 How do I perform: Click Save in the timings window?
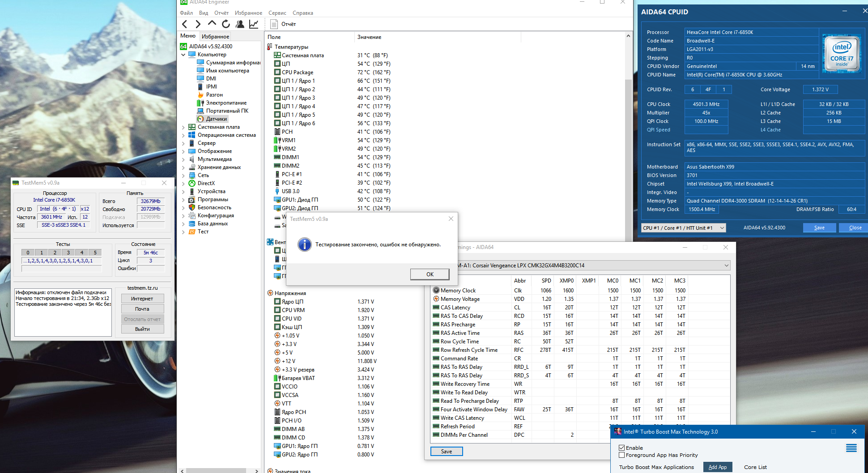(x=447, y=451)
